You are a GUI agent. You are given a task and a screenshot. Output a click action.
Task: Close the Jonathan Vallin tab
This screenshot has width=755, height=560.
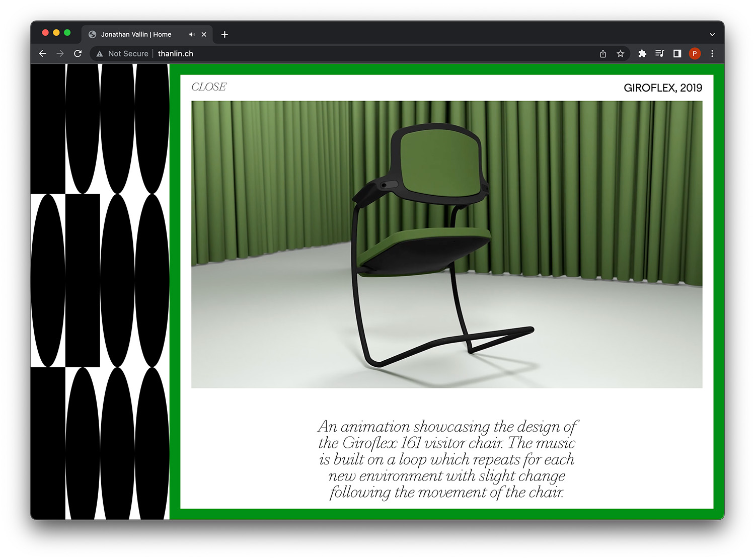pyautogui.click(x=204, y=34)
